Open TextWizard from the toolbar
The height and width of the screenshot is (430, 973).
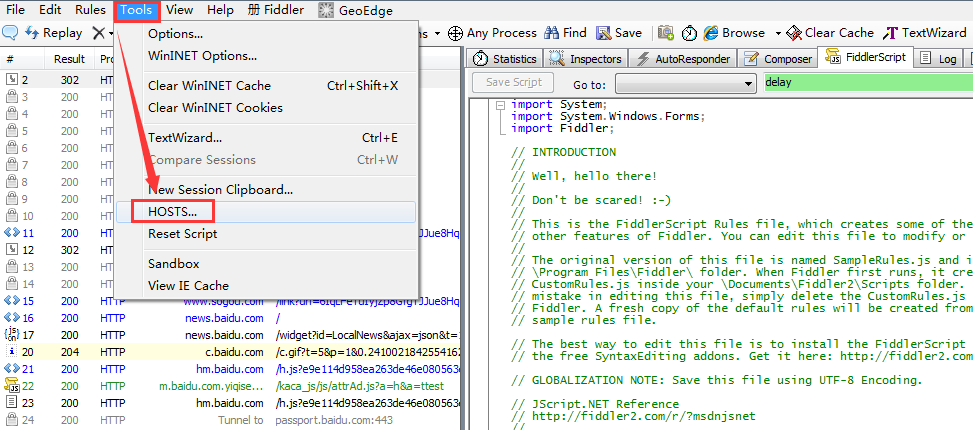coord(925,33)
